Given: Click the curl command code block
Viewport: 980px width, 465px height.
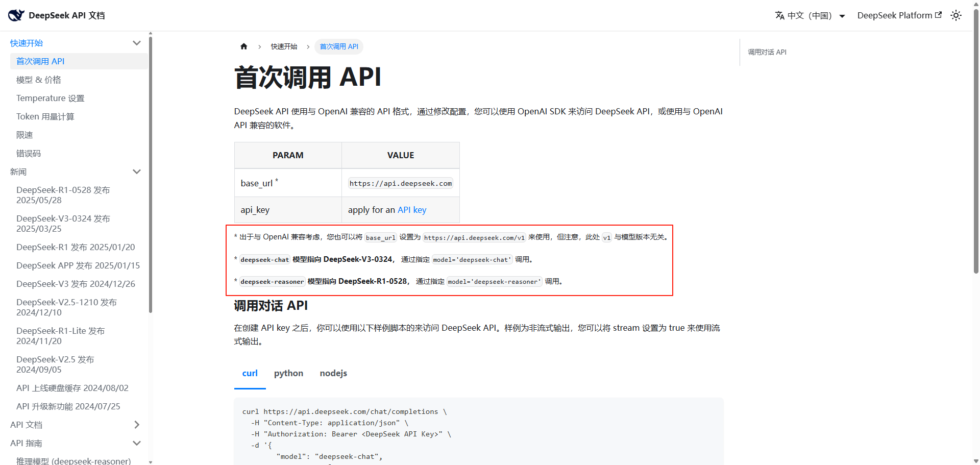Looking at the screenshot, I should [x=479, y=431].
